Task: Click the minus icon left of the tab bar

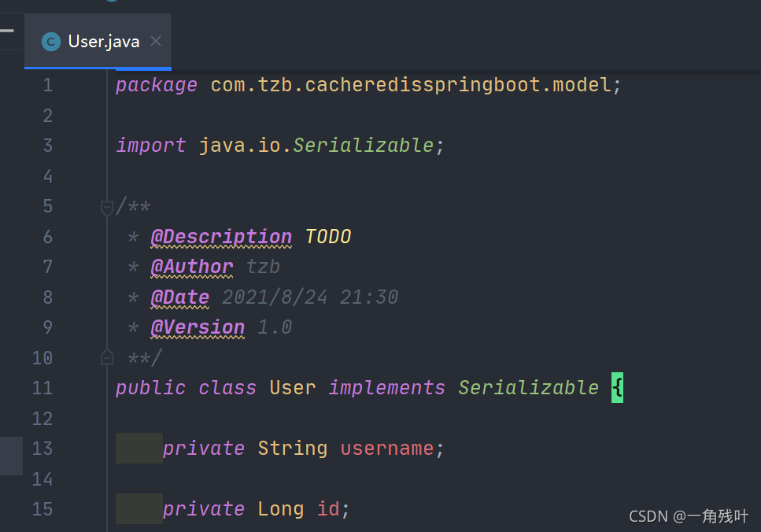Action: (7, 31)
